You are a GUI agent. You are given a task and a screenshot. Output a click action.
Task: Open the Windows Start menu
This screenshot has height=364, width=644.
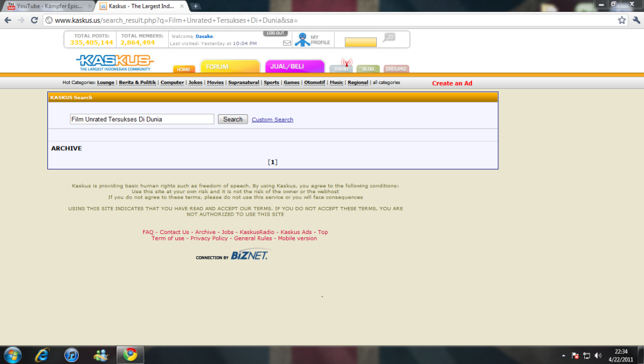tap(12, 355)
